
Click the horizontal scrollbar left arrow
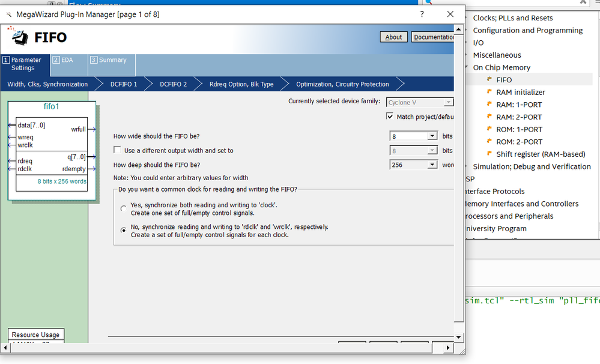[5, 348]
